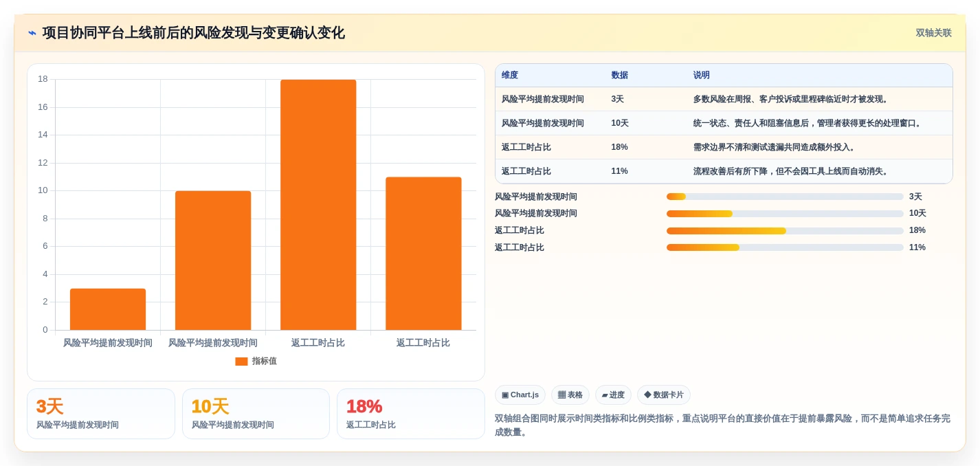Click the footer paragraph starting 双轴组合图

point(723,425)
